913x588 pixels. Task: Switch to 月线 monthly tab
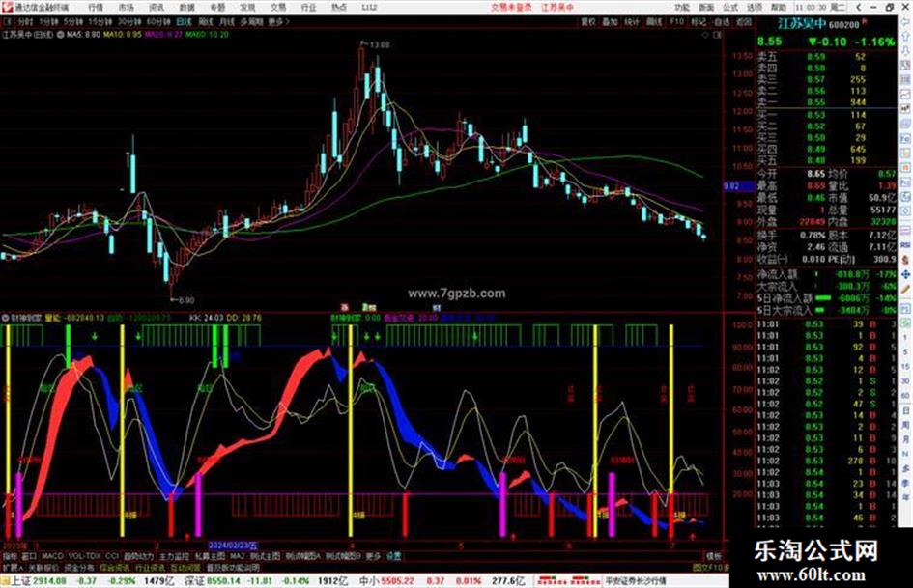[x=226, y=21]
